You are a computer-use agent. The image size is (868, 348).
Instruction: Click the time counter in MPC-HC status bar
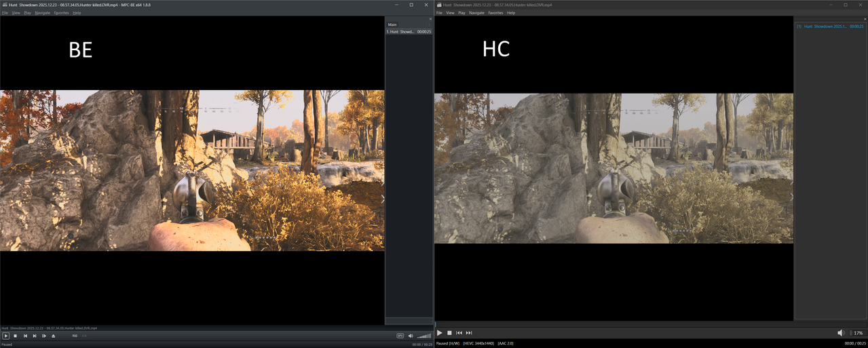(854, 343)
